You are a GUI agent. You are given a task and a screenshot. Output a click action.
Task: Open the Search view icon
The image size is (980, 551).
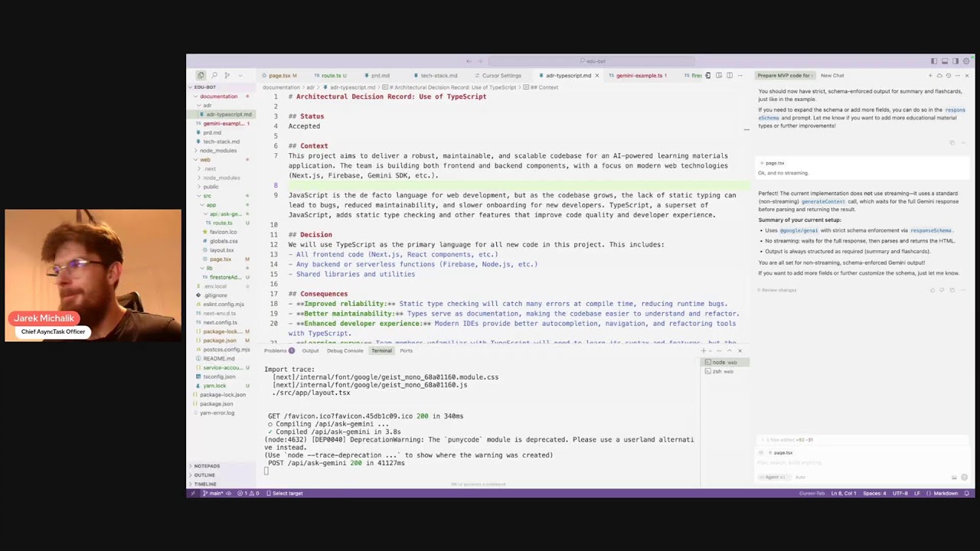point(214,75)
